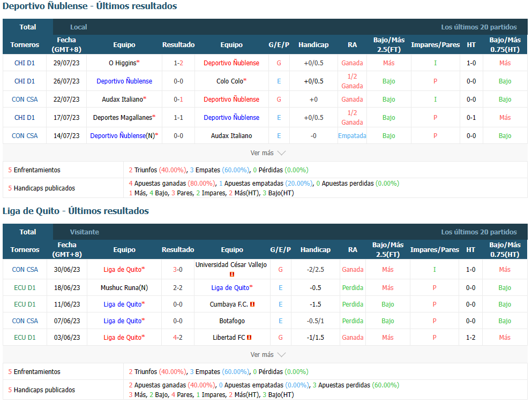
Task: Click '1/2 Ganada' in Colo Colo row
Action: [x=352, y=81]
